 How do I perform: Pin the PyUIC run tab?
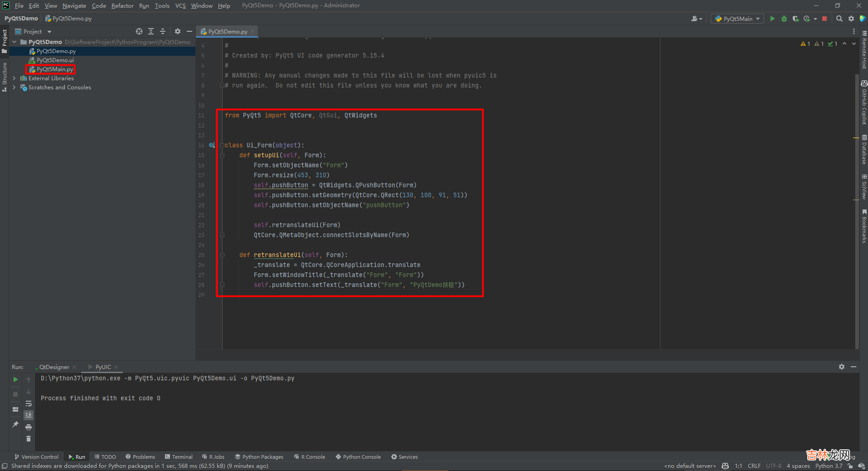pyautogui.click(x=15, y=424)
